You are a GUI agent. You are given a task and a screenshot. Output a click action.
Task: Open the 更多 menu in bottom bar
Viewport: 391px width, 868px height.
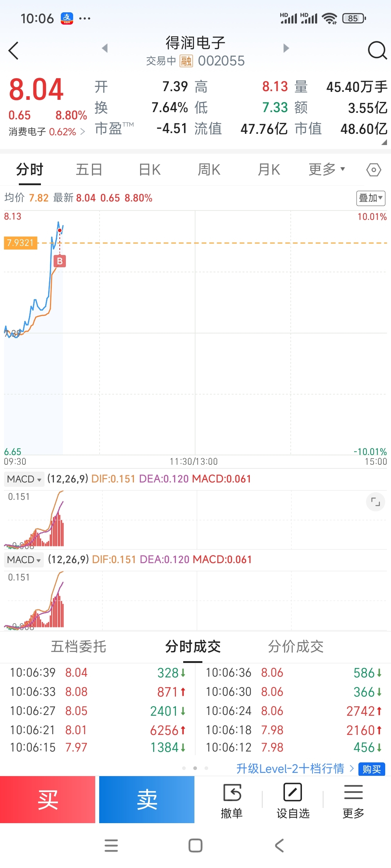coord(353,801)
